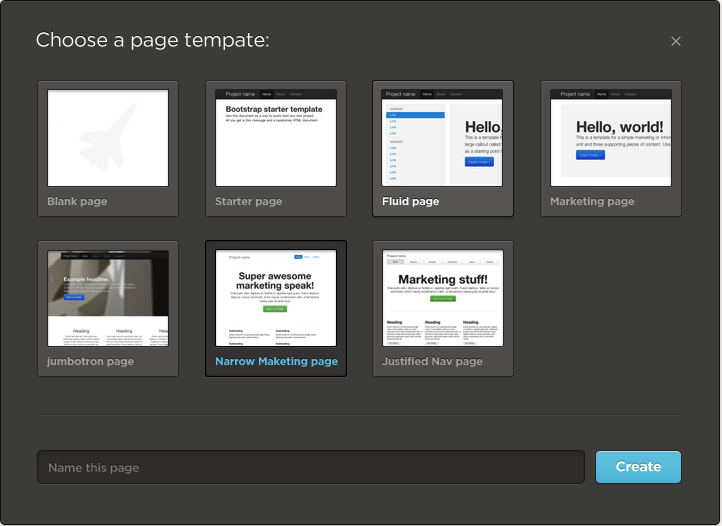This screenshot has width=722, height=526.
Task: Select the Marketing page template thumbnail
Action: coord(611,138)
